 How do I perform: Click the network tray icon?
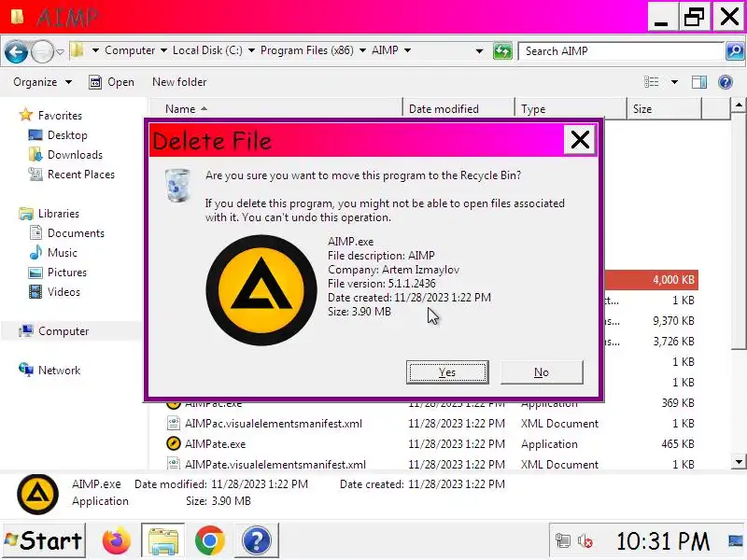(563, 541)
